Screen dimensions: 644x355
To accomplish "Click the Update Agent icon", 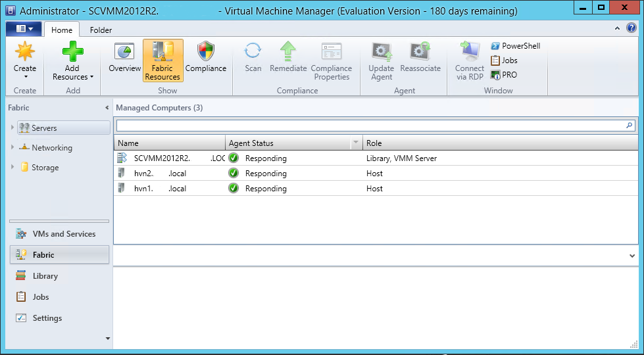I will (382, 52).
